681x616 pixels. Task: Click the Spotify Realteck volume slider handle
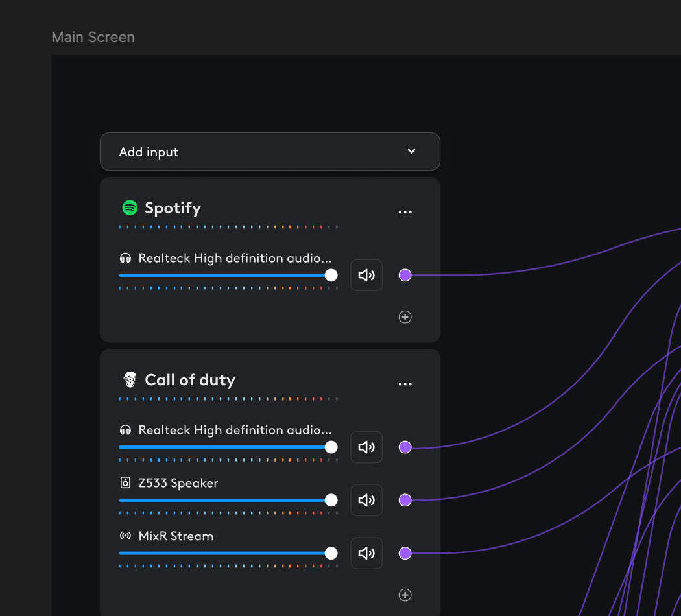click(x=331, y=276)
